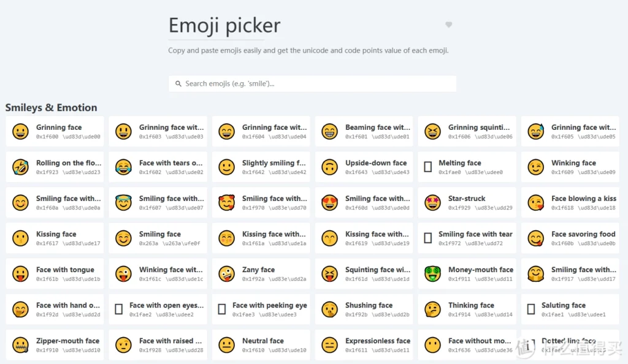Viewport: 628px width, 364px height.
Task: Choose the Money-mouth face emoji icon
Action: 433,274
